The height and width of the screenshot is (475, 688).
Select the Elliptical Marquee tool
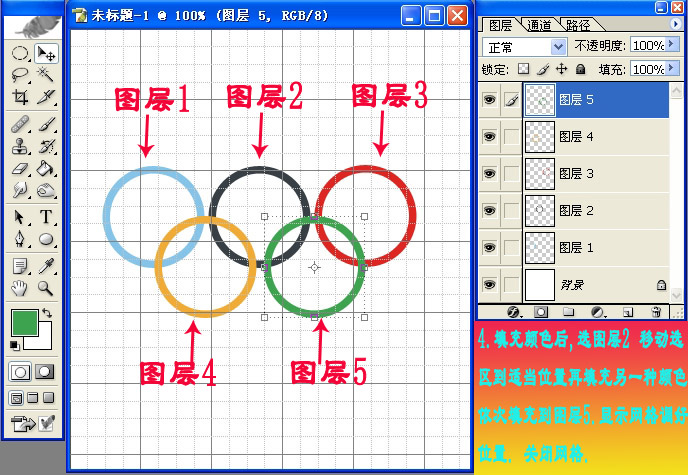[20, 54]
